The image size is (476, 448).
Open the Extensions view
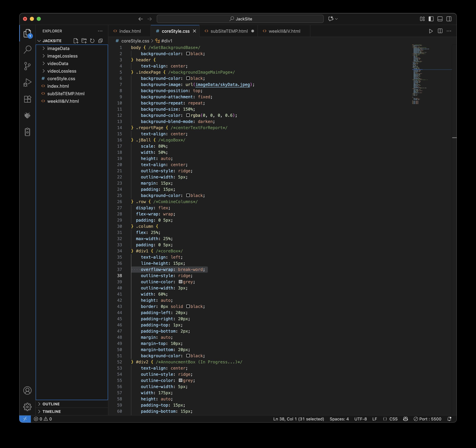point(28,99)
